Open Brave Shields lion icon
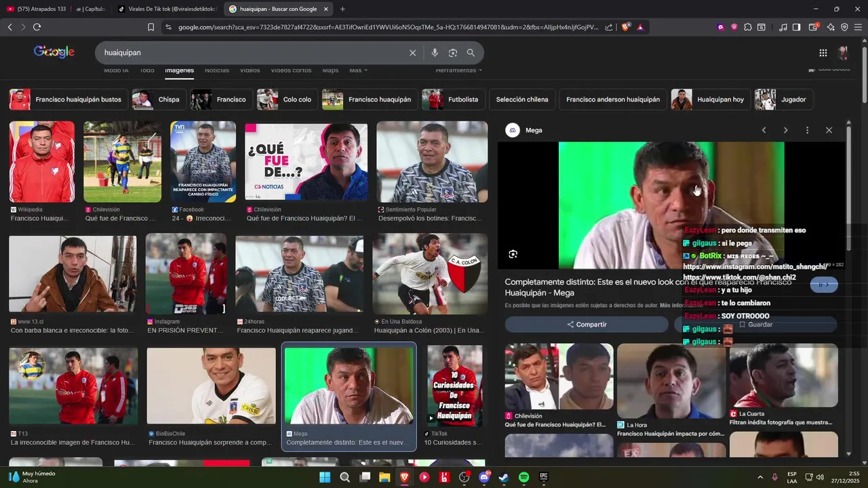This screenshot has width=868, height=488. pos(625,27)
